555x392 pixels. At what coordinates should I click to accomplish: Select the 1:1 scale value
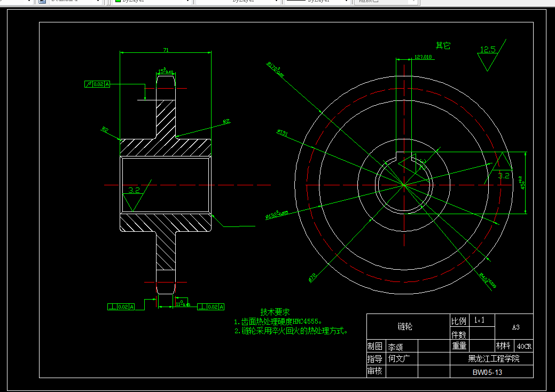(x=479, y=320)
